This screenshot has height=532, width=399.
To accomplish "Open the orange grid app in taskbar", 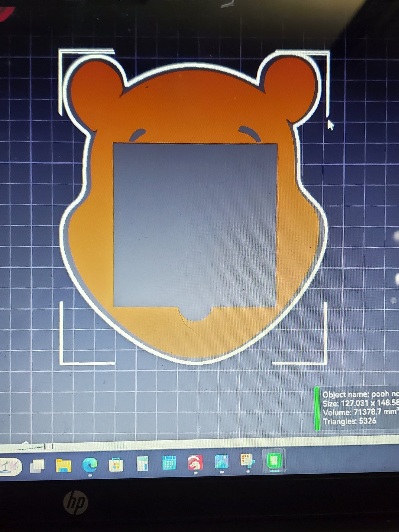I will (248, 461).
